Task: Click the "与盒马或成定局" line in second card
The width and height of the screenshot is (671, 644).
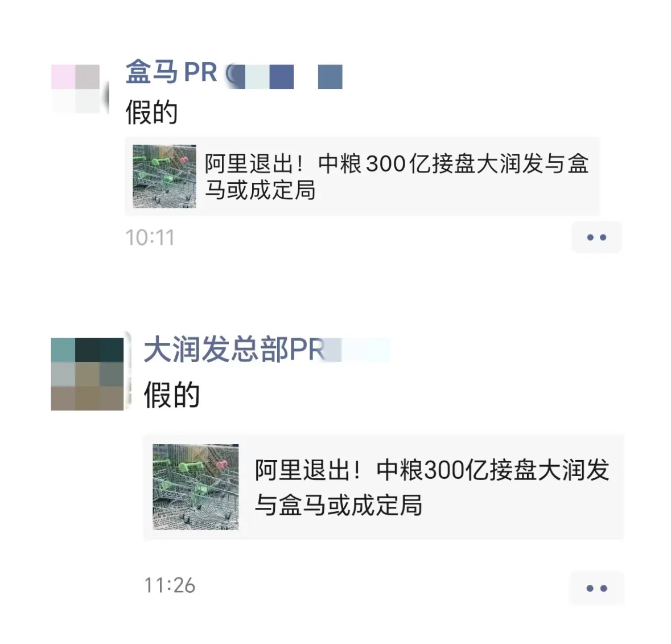Action: pos(339,505)
